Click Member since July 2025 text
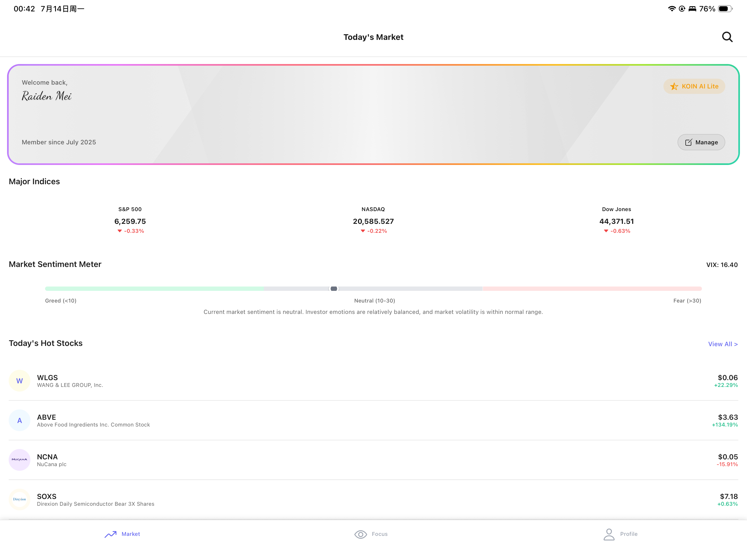The height and width of the screenshot is (560, 747). coord(59,142)
